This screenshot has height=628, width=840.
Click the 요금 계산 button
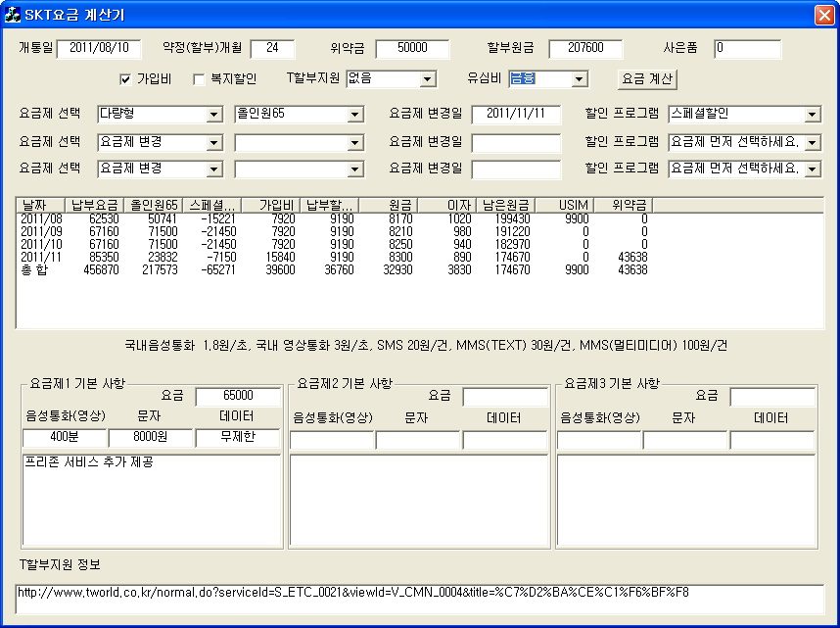pos(647,79)
